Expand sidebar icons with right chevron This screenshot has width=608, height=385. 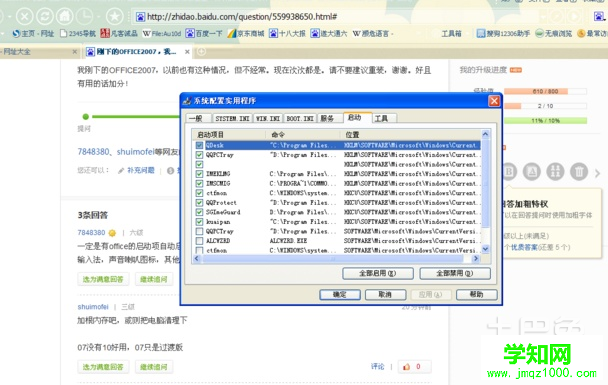pyautogui.click(x=598, y=173)
